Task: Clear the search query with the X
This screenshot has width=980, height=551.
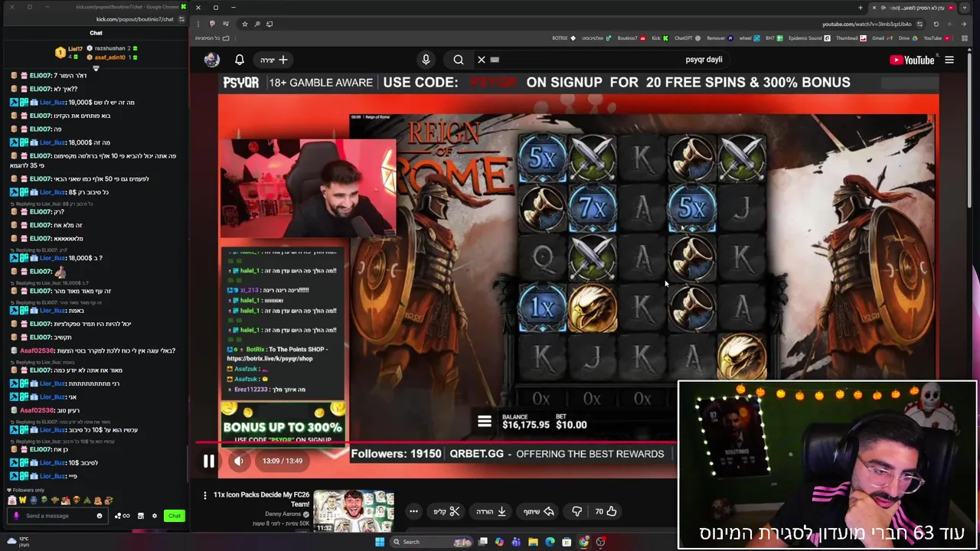Action: pyautogui.click(x=481, y=60)
